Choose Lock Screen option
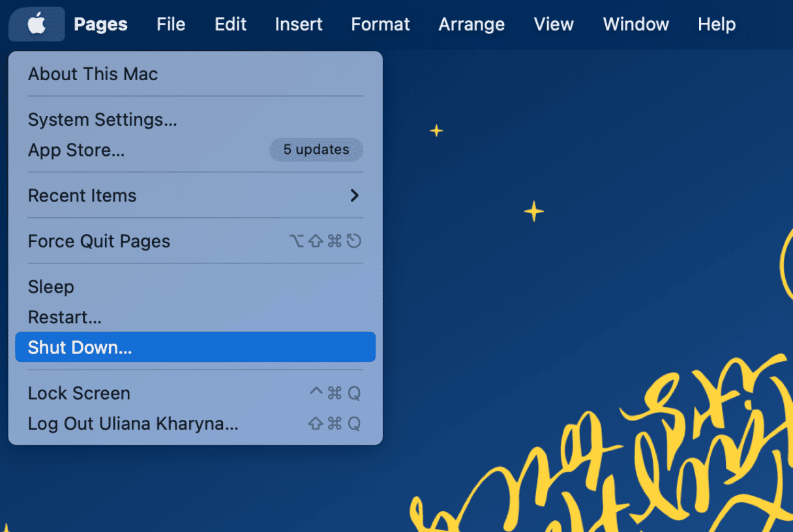The width and height of the screenshot is (793, 532). [x=195, y=393]
